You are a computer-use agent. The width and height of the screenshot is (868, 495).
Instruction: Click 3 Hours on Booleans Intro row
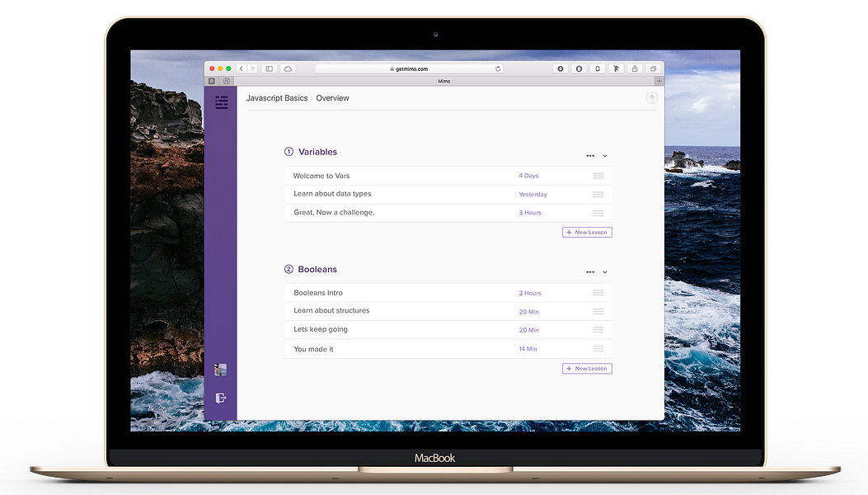pyautogui.click(x=530, y=293)
